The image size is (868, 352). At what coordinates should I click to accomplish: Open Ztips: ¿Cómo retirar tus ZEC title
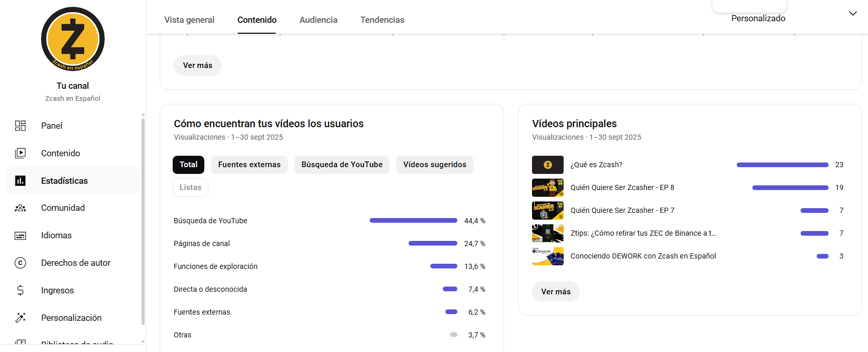(x=643, y=233)
